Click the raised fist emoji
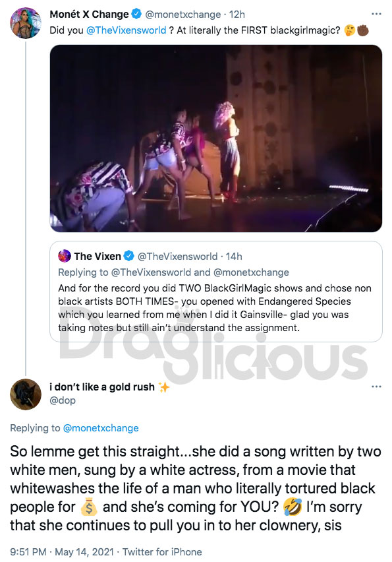 click(362, 30)
